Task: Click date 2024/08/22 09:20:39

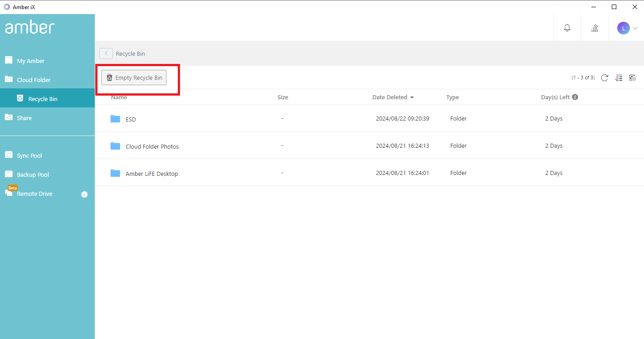Action: (403, 119)
